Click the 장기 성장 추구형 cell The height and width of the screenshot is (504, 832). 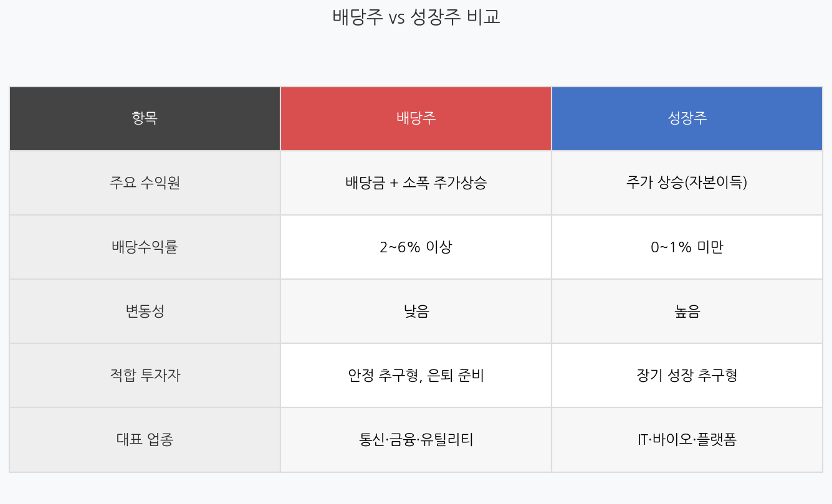coord(687,375)
